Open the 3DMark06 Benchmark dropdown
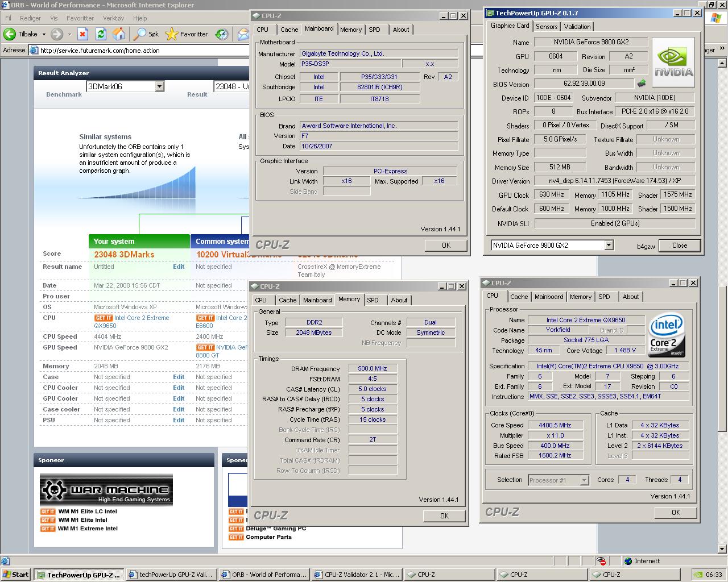This screenshot has height=582, width=728. click(159, 86)
